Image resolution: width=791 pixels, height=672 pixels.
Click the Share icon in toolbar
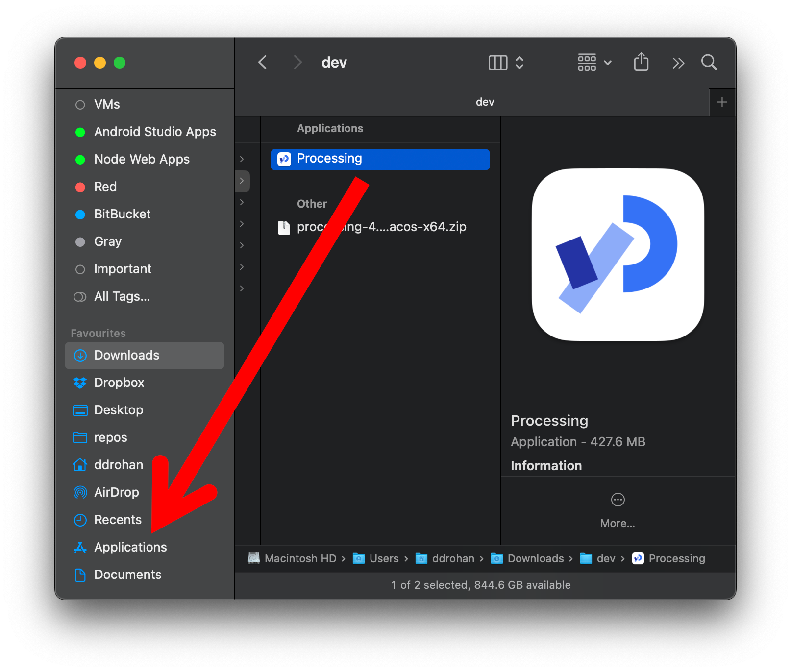641,62
